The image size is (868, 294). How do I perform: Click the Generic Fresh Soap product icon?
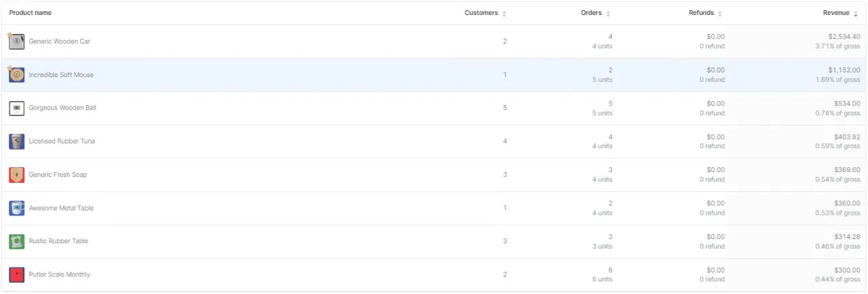(x=17, y=175)
